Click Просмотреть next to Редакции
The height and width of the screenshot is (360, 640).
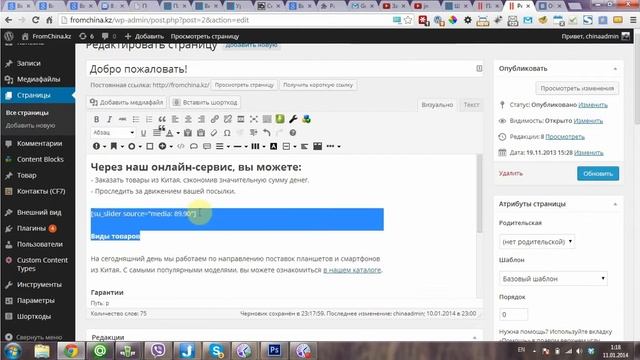point(565,137)
